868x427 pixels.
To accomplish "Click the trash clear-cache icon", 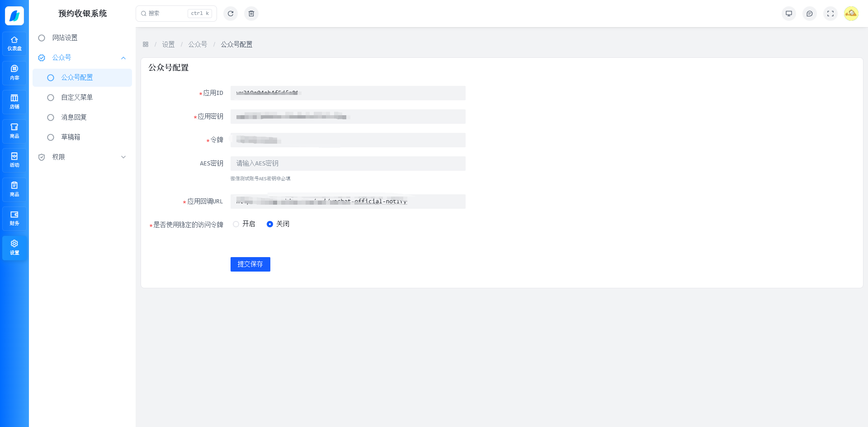I will [251, 14].
